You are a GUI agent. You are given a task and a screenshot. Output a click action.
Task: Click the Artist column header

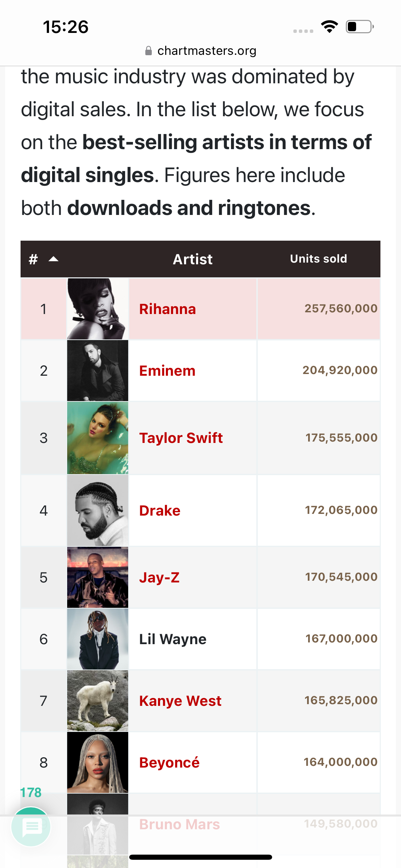pos(193,259)
